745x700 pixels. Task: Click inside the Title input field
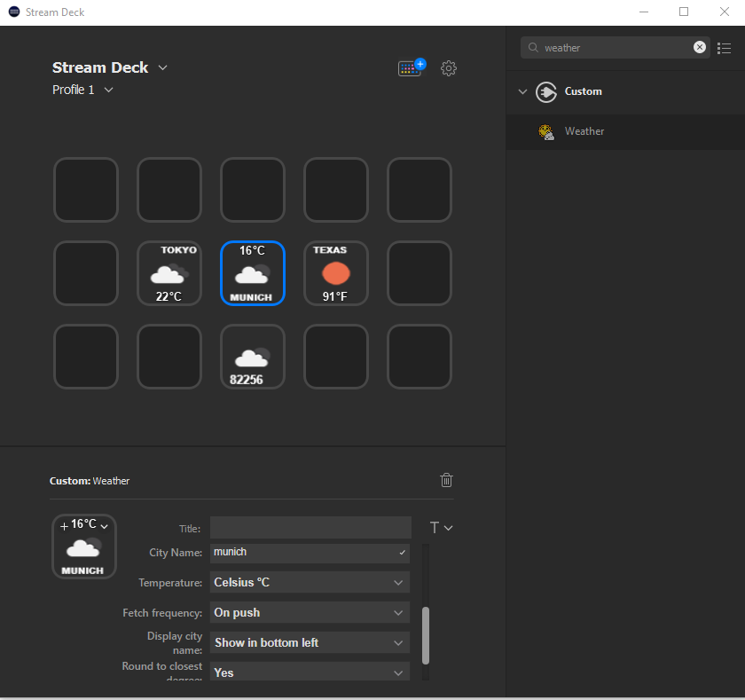click(310, 527)
